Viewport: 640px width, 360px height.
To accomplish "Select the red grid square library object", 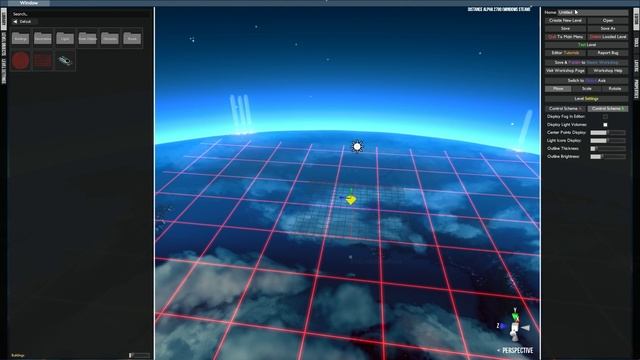I will click(43, 60).
